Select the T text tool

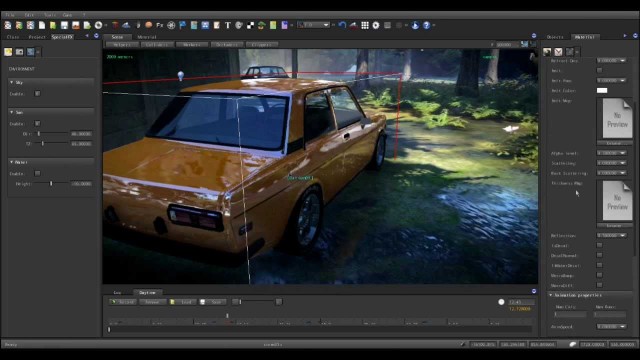(228, 25)
